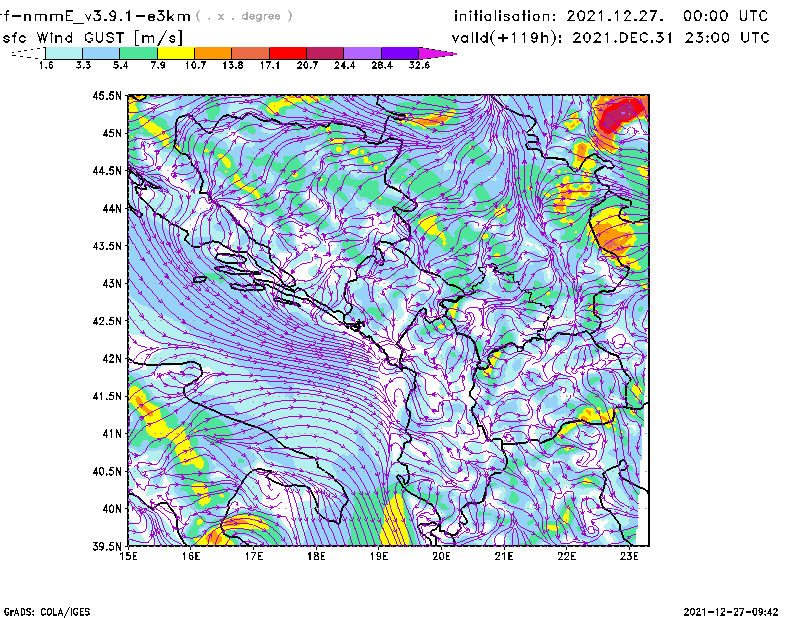Click the '2021.DEC.31' valid date
800x618 pixels.
point(622,38)
